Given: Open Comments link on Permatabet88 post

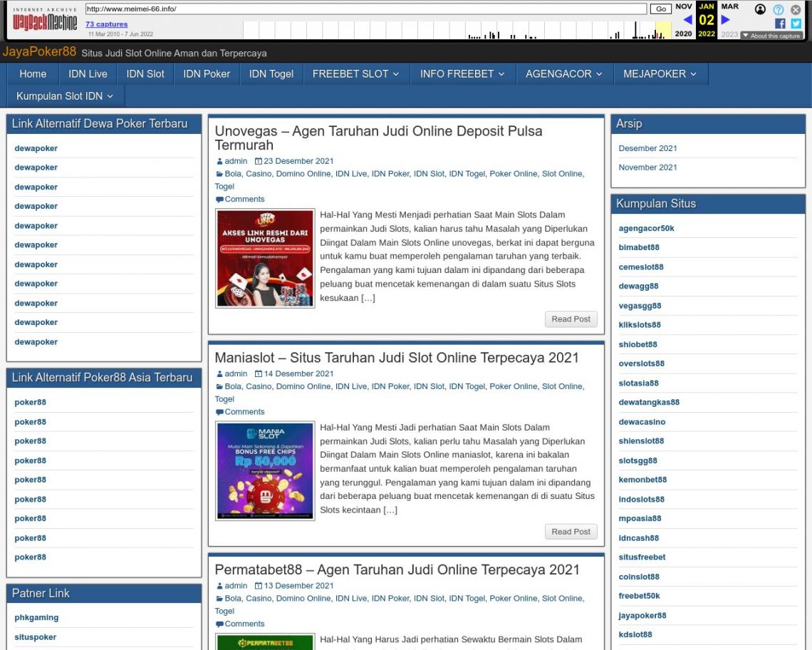Looking at the screenshot, I should (x=244, y=624).
